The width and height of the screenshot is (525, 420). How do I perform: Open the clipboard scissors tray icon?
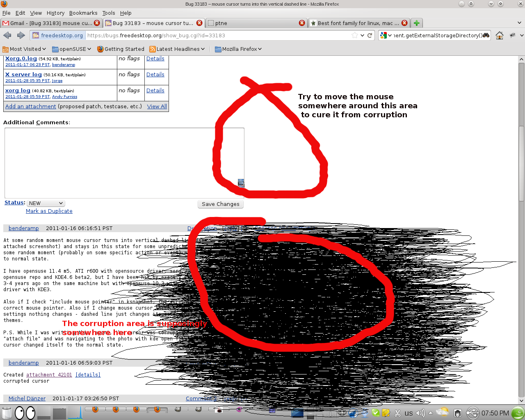click(397, 413)
